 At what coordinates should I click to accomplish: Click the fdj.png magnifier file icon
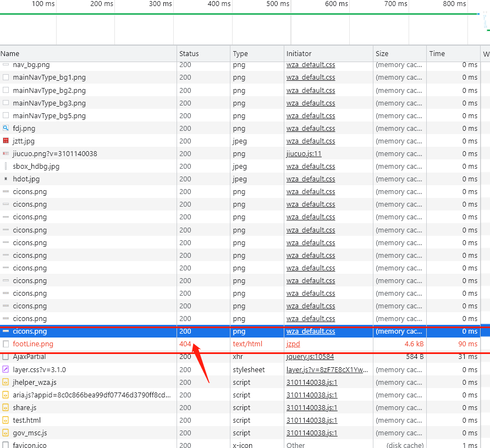point(6,129)
